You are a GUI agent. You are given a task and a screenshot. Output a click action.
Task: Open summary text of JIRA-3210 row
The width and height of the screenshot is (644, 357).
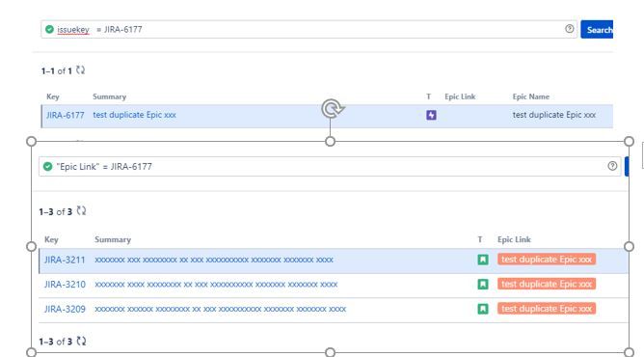pos(216,285)
